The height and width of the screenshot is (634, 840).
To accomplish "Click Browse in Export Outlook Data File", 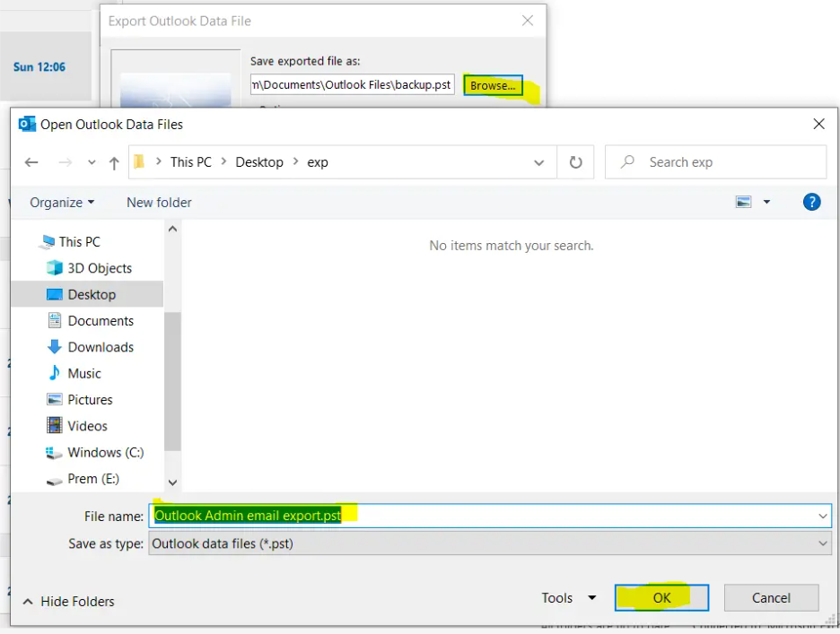I will 493,86.
